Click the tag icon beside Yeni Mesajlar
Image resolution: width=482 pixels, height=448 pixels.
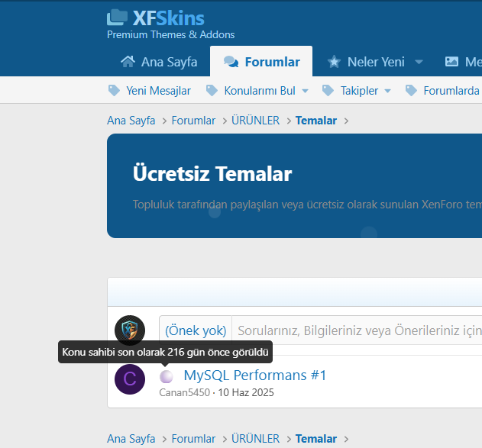[x=115, y=91]
